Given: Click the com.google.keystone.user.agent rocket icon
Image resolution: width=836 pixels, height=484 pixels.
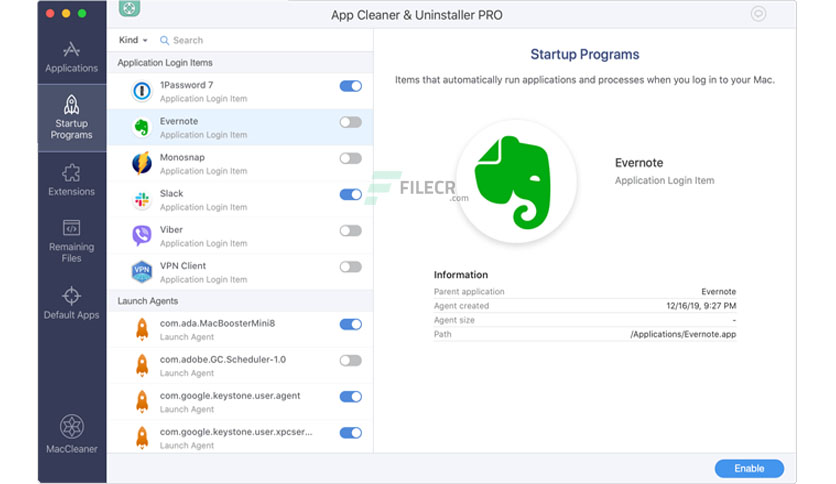Looking at the screenshot, I should [142, 402].
